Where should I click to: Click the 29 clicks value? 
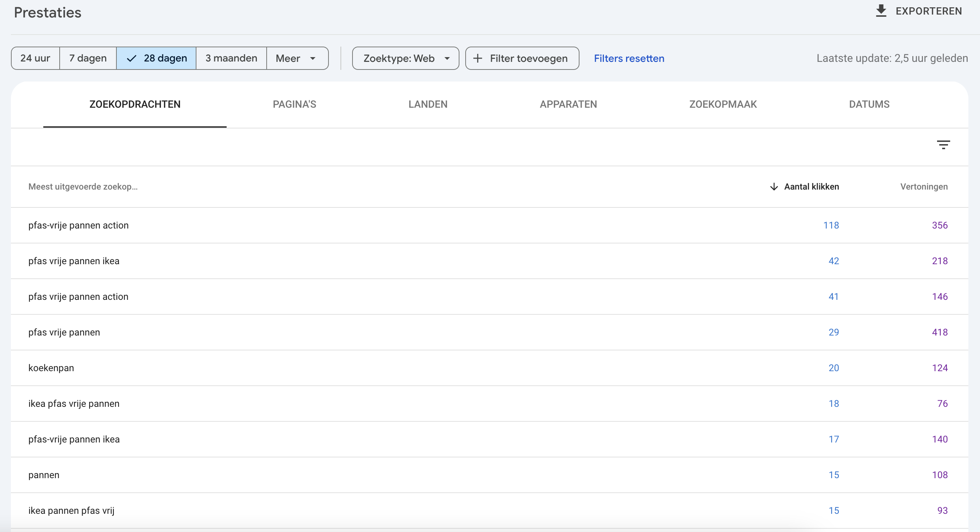(x=834, y=332)
